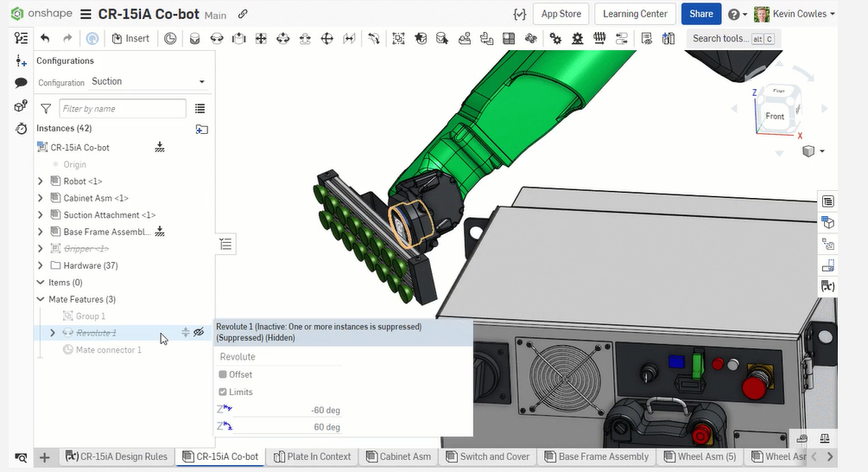The image size is (868, 472).
Task: Collapse the Items (0) section
Action: 41,283
